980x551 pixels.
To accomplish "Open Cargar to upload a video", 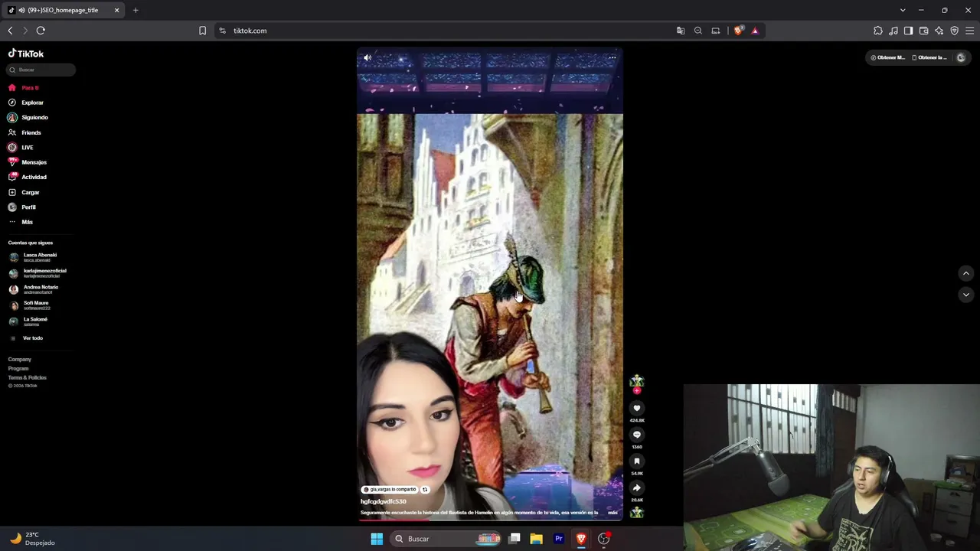I will [30, 192].
